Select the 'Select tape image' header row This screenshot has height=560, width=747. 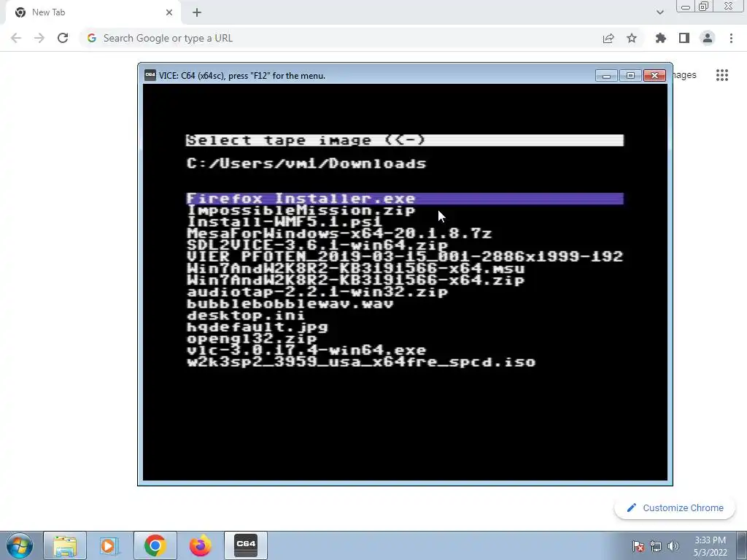pos(404,140)
